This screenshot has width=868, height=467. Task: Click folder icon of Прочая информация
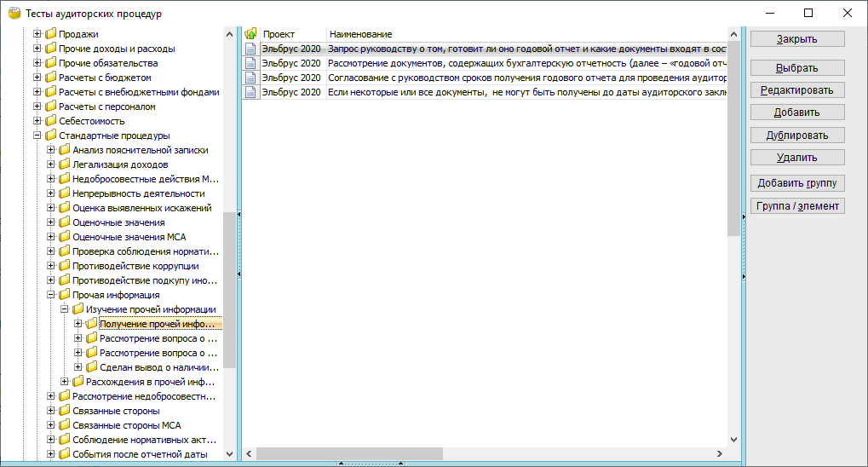pos(65,295)
